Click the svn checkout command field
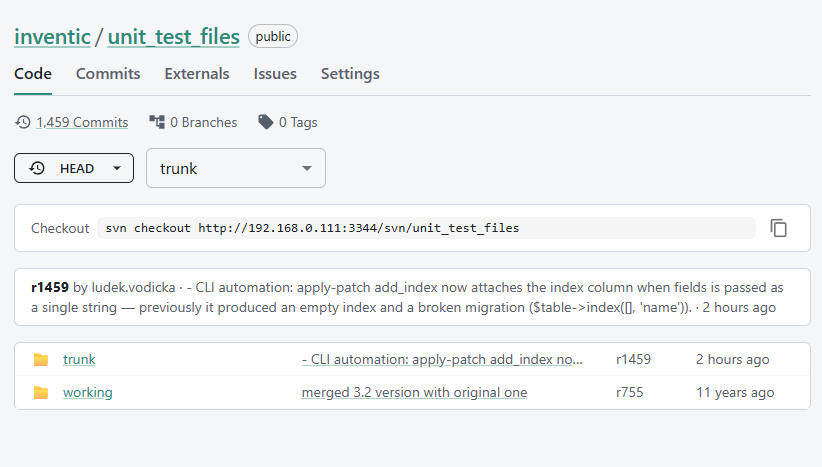Image resolution: width=822 pixels, height=467 pixels. click(x=426, y=228)
